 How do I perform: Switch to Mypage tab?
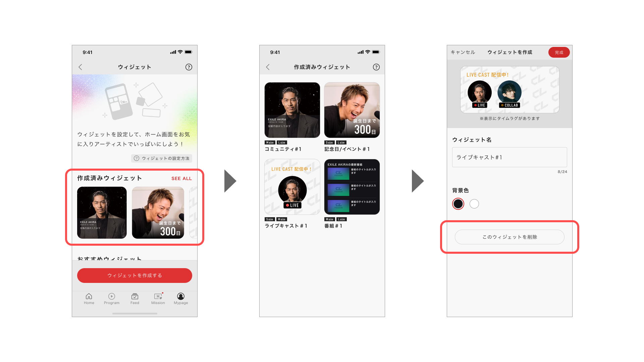pyautogui.click(x=181, y=299)
